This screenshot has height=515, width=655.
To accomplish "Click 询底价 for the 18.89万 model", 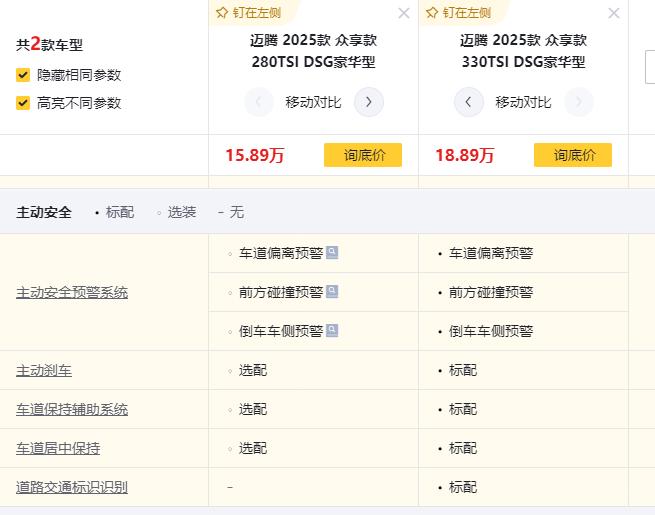I will click(573, 155).
